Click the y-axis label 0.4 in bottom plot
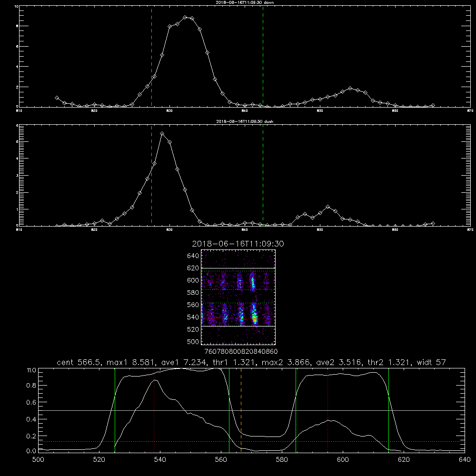Screen dimensions: 476x476 tap(31, 419)
